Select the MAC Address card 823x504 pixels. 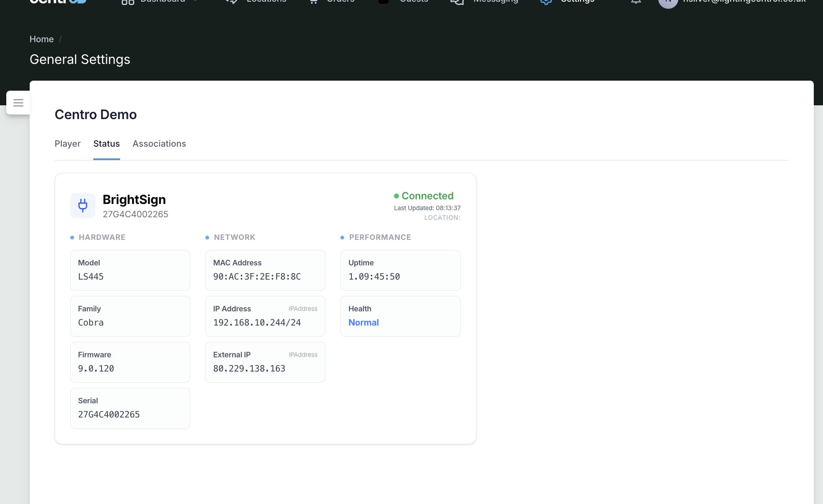point(265,270)
